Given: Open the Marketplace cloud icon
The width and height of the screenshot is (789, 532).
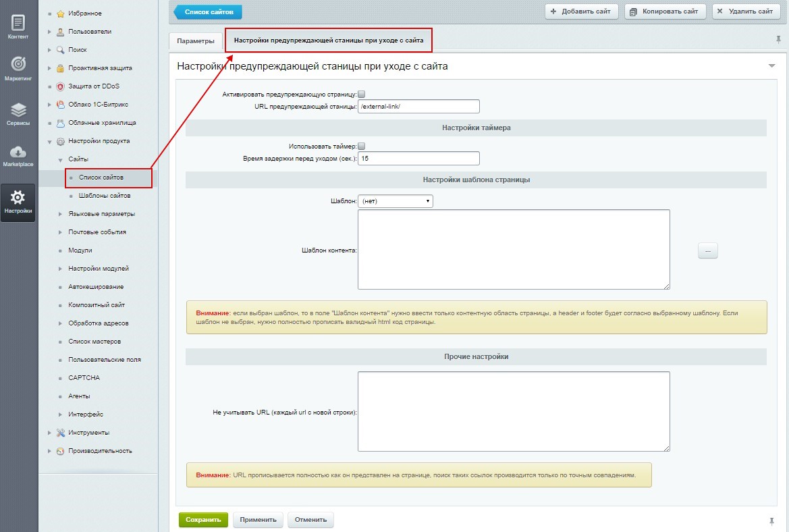Looking at the screenshot, I should click(x=18, y=151).
